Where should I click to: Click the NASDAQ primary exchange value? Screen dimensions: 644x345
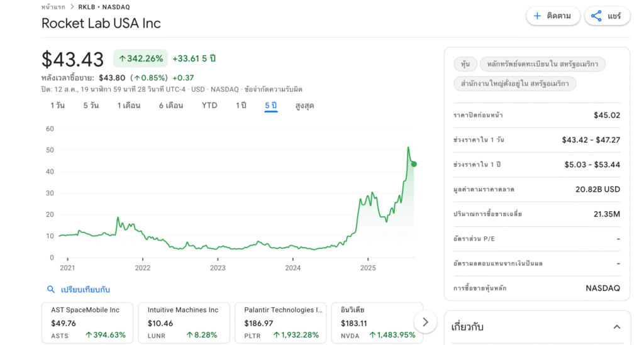[x=602, y=288]
